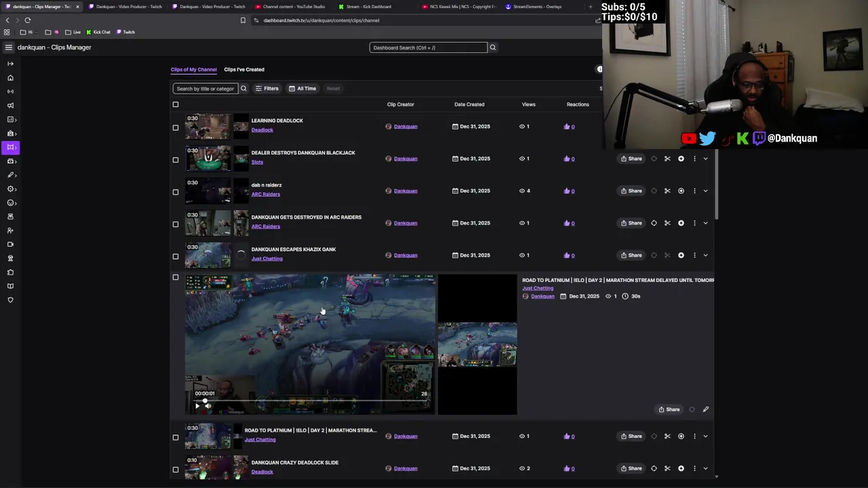
Task: Click pencil edit icon on expanded clip
Action: [x=705, y=409]
